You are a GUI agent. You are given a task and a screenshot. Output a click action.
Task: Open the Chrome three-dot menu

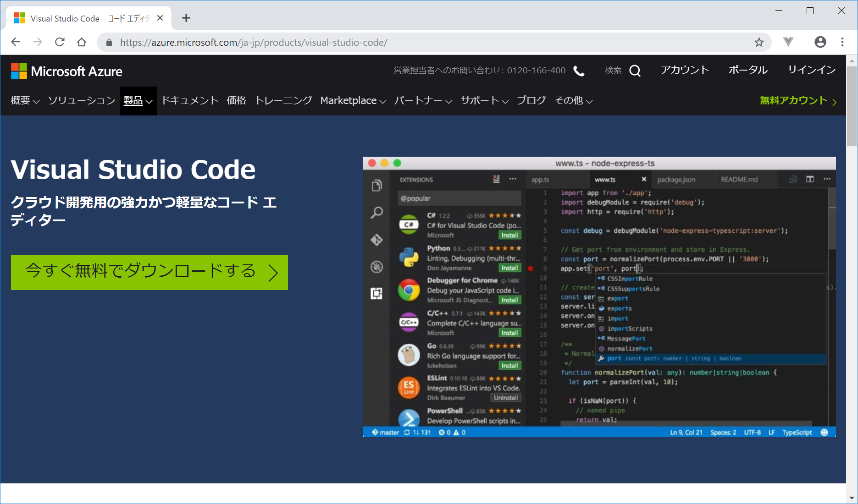842,42
